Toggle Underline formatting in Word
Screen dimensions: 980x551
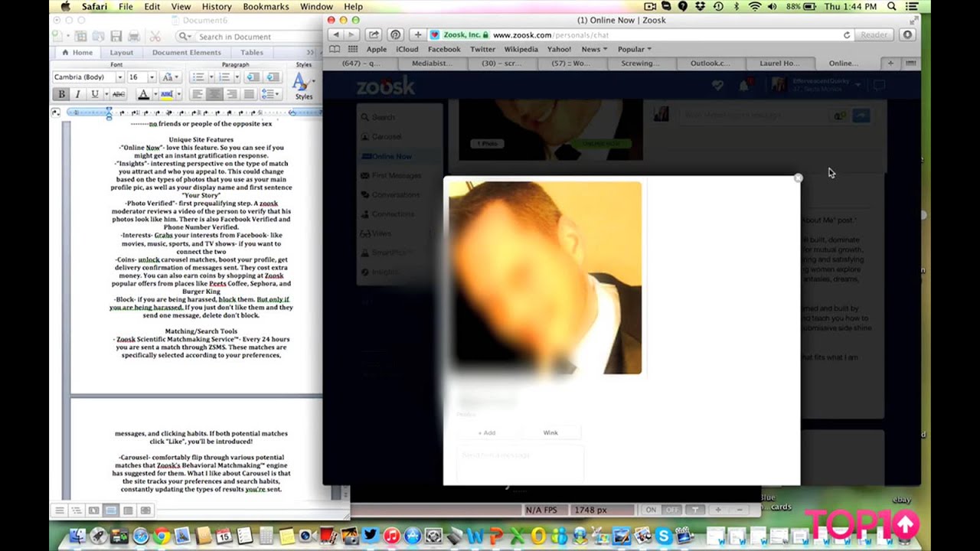[95, 94]
